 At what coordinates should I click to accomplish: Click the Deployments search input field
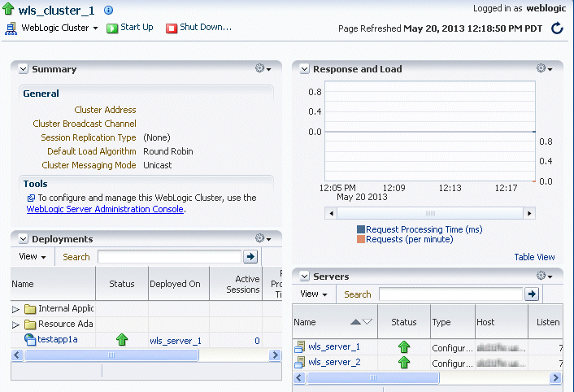point(169,256)
